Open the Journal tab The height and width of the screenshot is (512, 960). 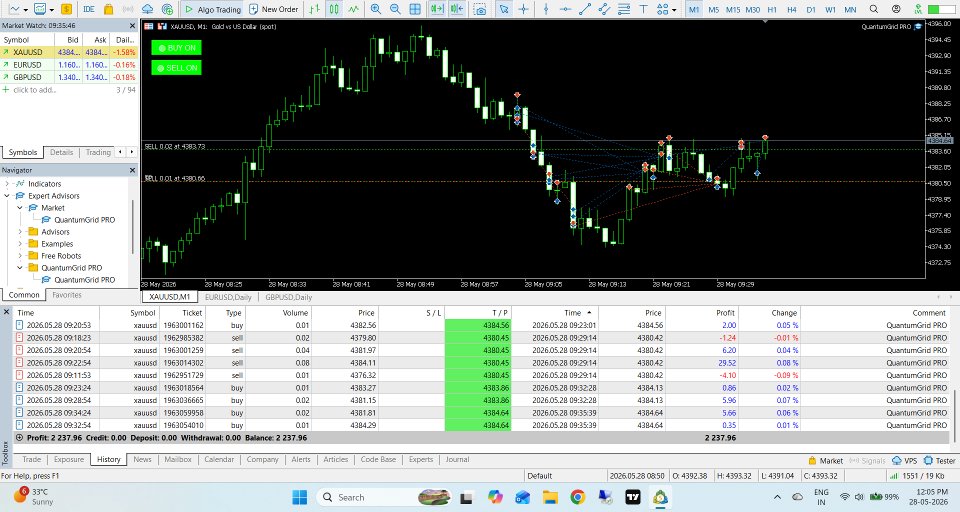coord(457,459)
